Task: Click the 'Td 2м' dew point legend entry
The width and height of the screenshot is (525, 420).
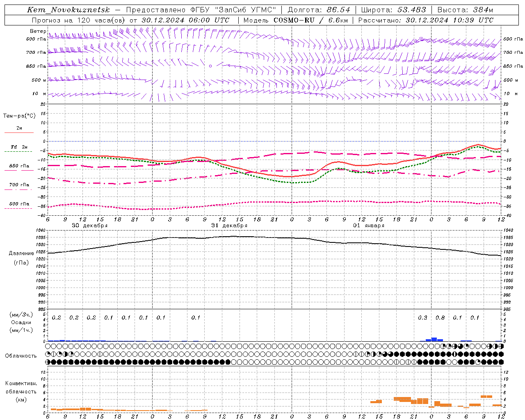Action: click(19, 147)
